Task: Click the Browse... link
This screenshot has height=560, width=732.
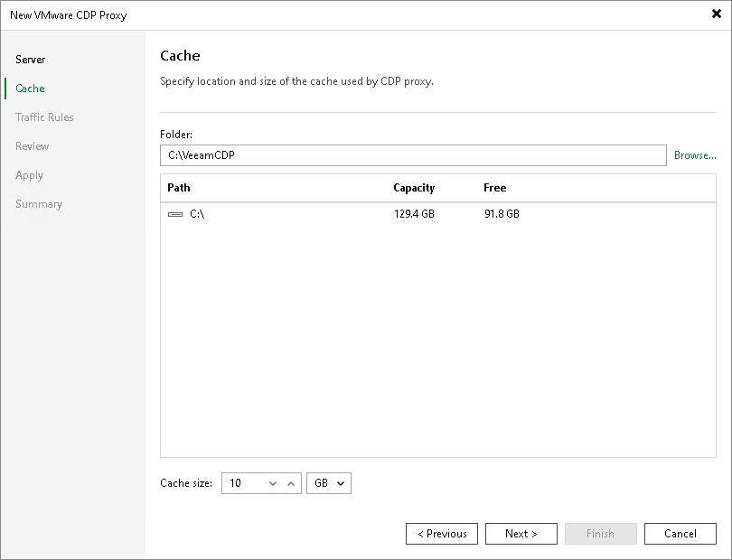Action: (695, 155)
